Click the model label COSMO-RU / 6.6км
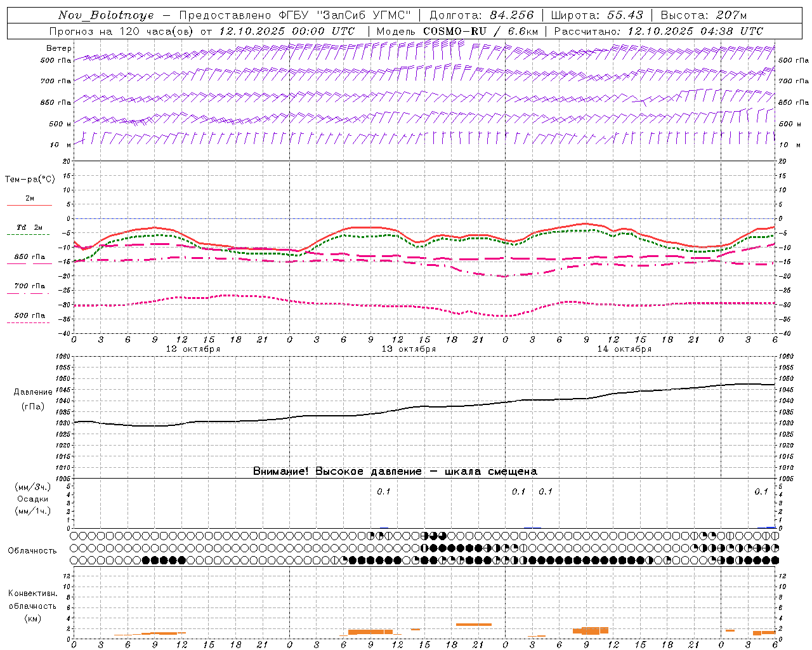 point(480,31)
